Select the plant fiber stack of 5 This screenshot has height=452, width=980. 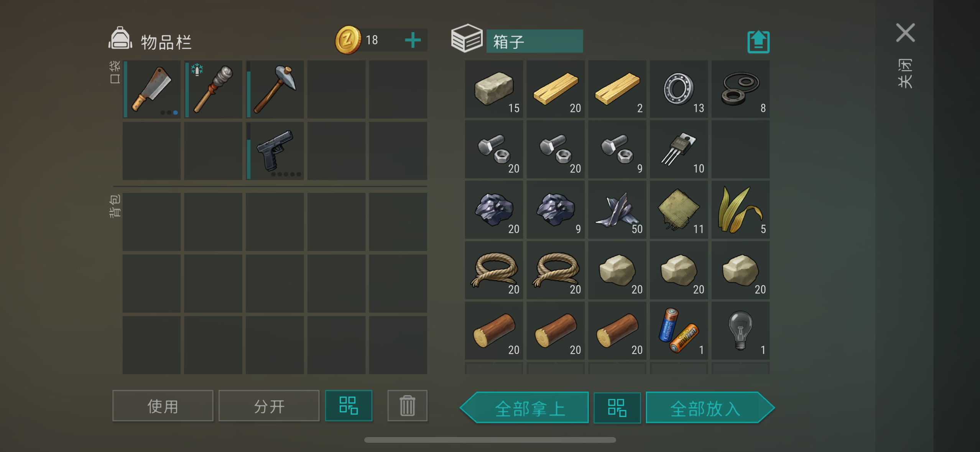point(740,210)
